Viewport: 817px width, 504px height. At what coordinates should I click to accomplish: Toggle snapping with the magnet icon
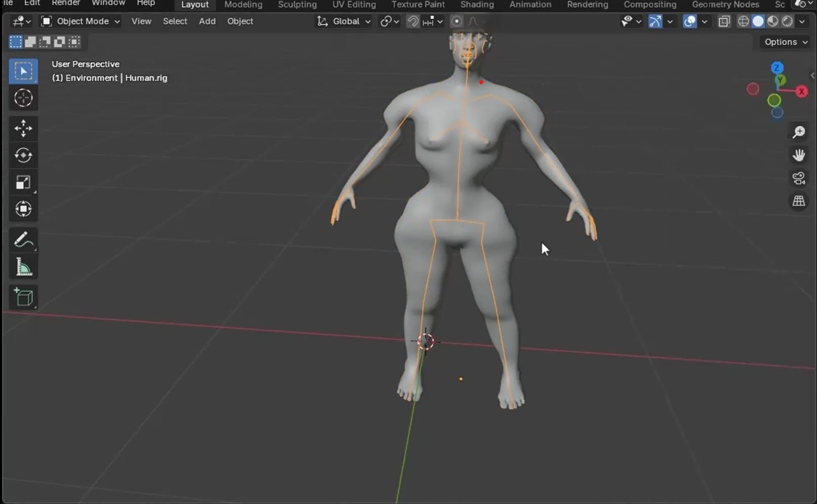[413, 22]
